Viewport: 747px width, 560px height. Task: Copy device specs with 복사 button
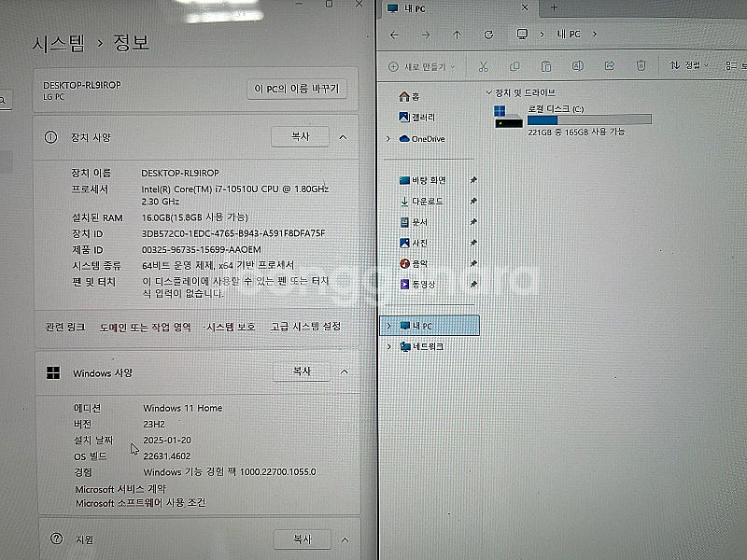pyautogui.click(x=300, y=136)
